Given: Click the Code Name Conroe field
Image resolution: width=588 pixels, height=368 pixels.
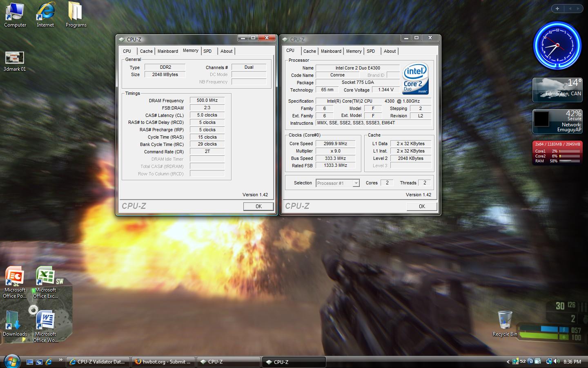Looking at the screenshot, I should [x=337, y=75].
